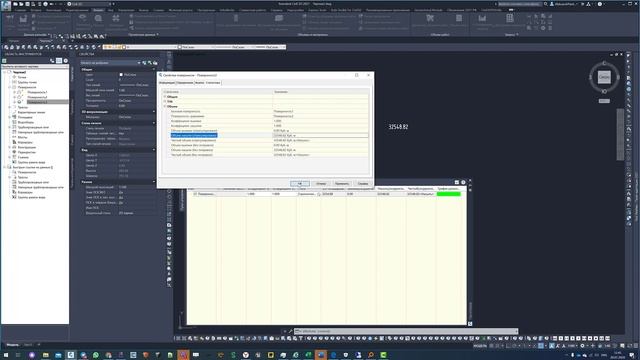Confirm the dialog with OK

pos(300,183)
